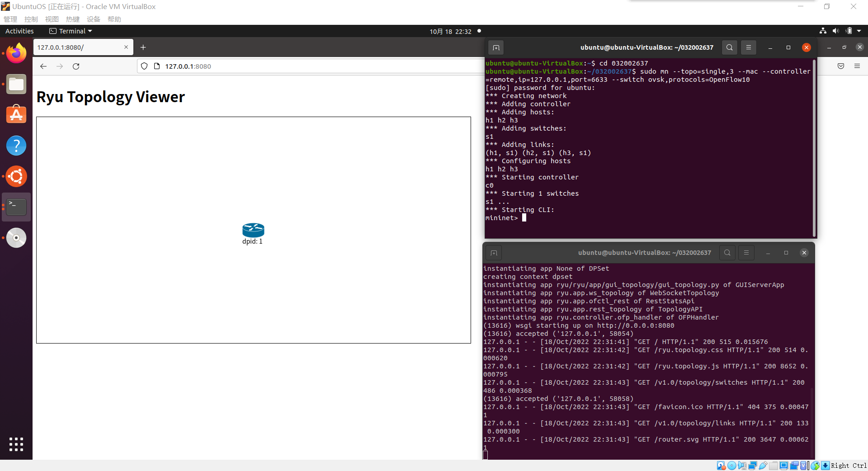Add new tab in mininet terminal window

click(x=496, y=47)
